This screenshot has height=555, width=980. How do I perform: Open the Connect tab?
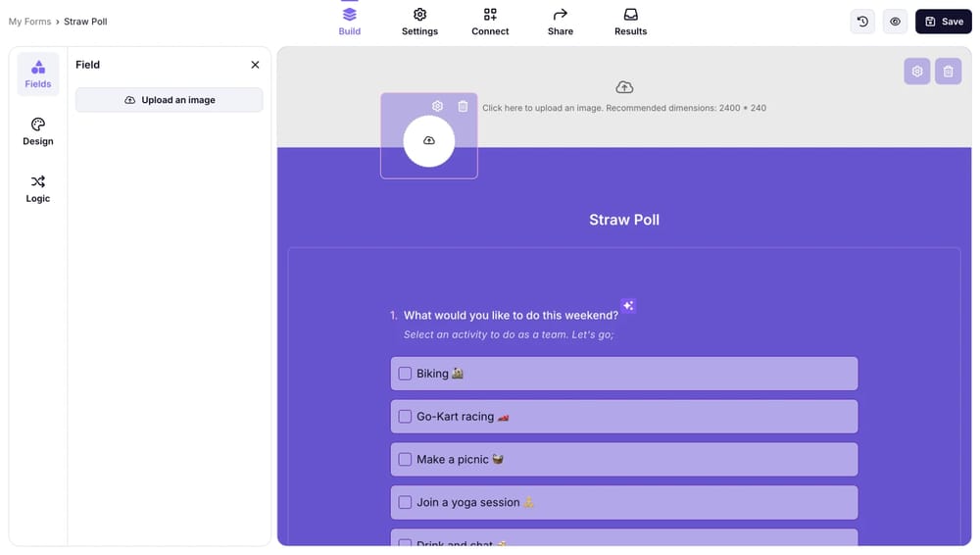pyautogui.click(x=490, y=22)
